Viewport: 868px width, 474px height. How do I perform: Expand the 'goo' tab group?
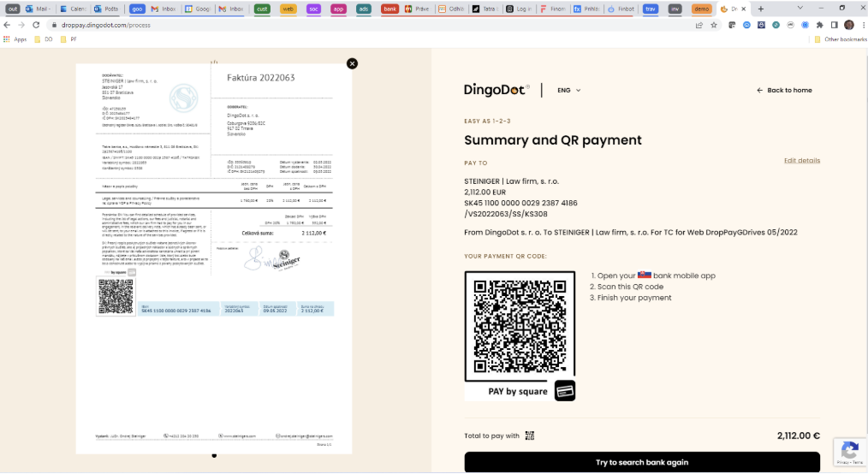coord(137,9)
